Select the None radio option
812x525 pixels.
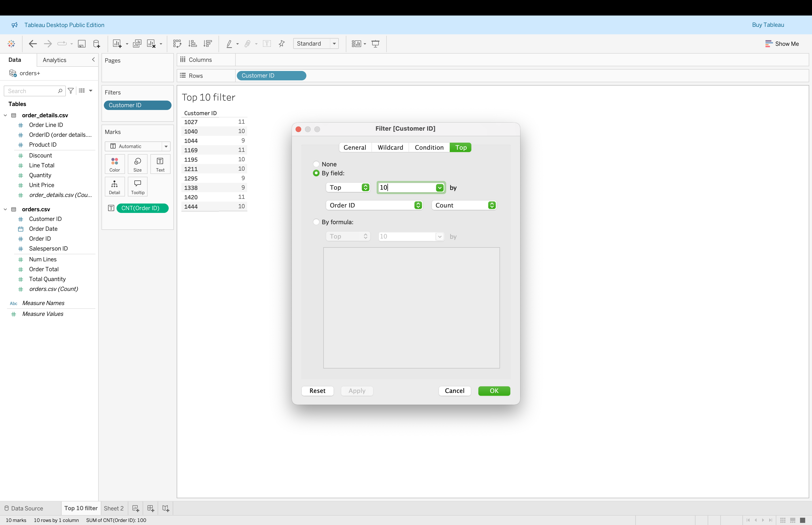[316, 164]
